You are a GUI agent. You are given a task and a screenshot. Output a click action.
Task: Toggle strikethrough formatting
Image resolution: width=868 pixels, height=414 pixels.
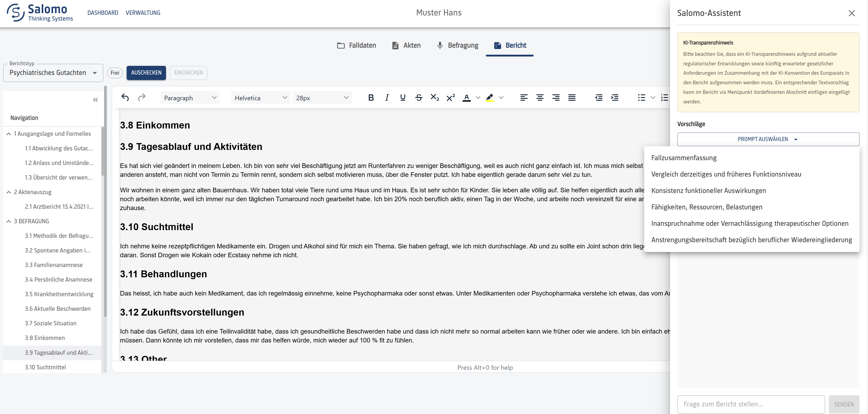[x=419, y=98]
